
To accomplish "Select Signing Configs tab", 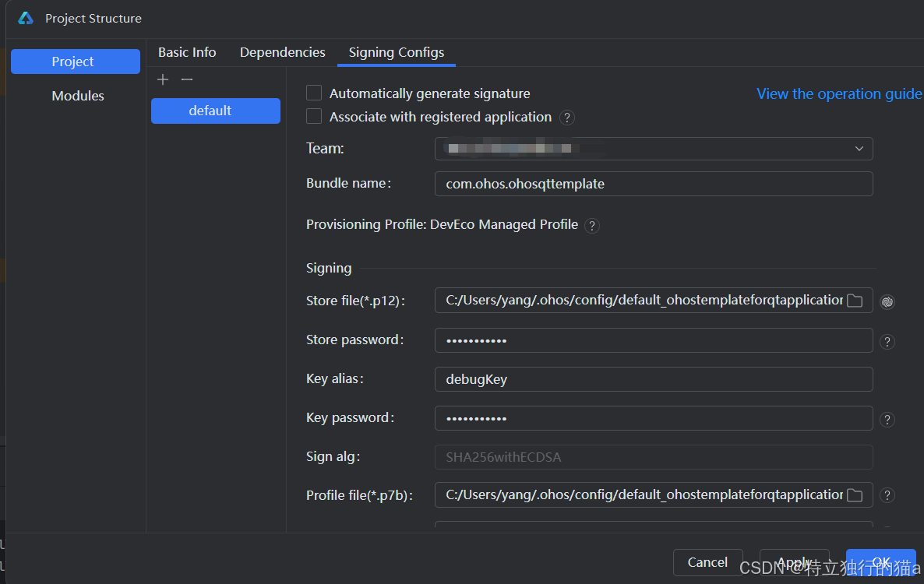I will coord(396,52).
